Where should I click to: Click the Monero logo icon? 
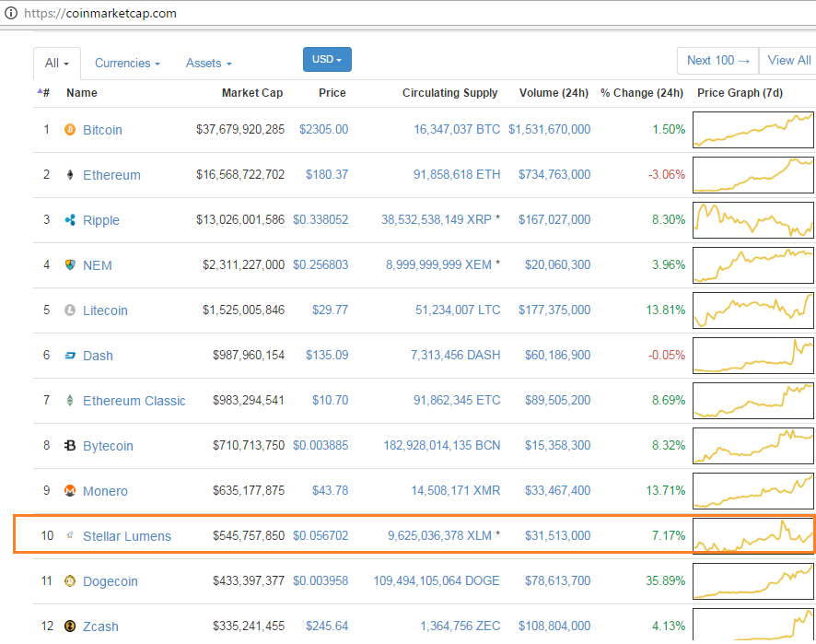70,490
